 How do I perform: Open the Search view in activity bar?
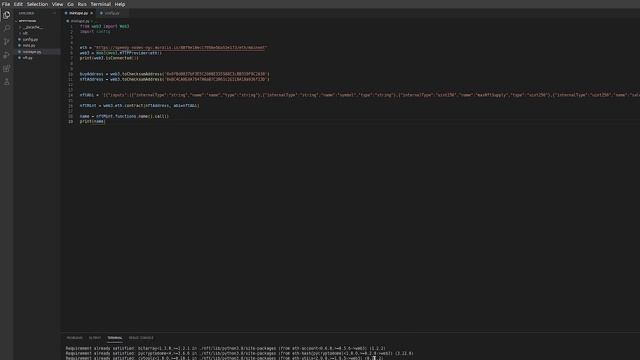7,28
